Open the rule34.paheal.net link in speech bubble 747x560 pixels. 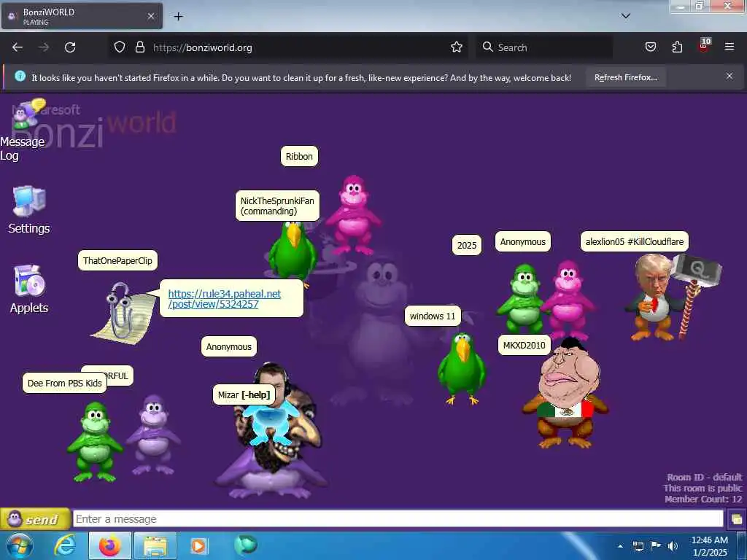click(x=225, y=299)
